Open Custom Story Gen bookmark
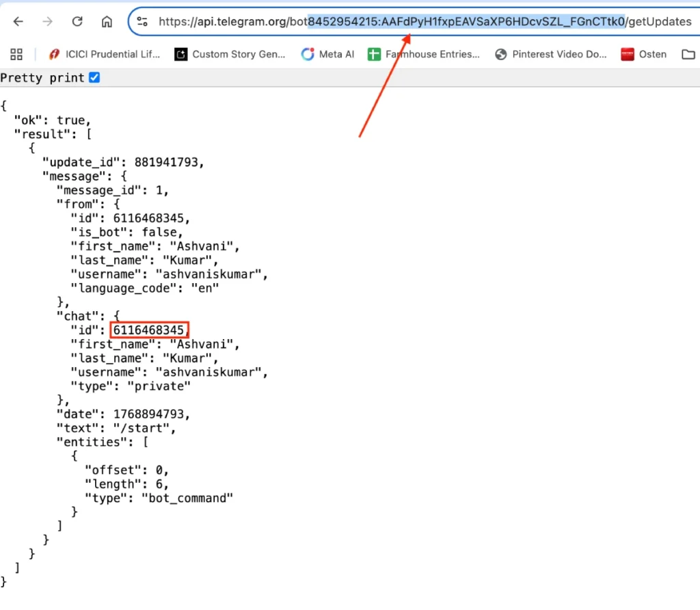 [x=230, y=55]
